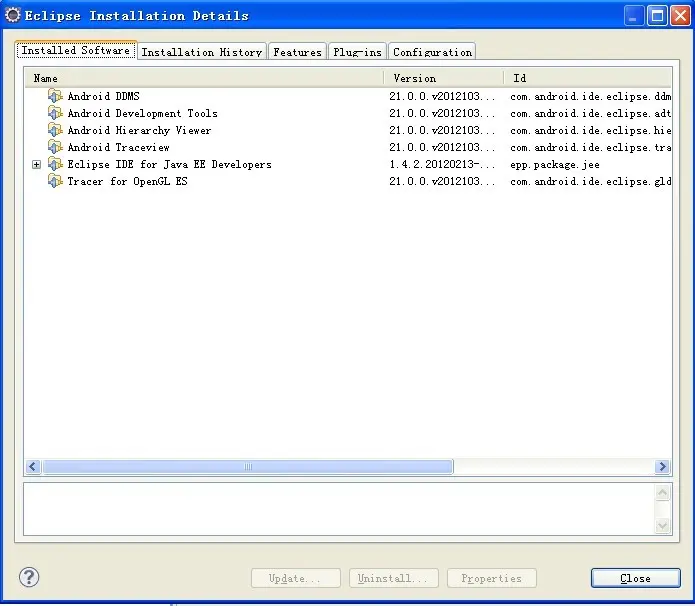695x606 pixels.
Task: Click version 1.4.2.20120213 cell
Action: (442, 164)
